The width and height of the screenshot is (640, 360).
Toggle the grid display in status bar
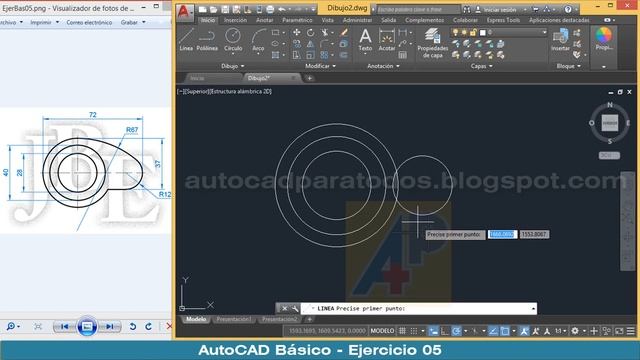tap(402, 331)
